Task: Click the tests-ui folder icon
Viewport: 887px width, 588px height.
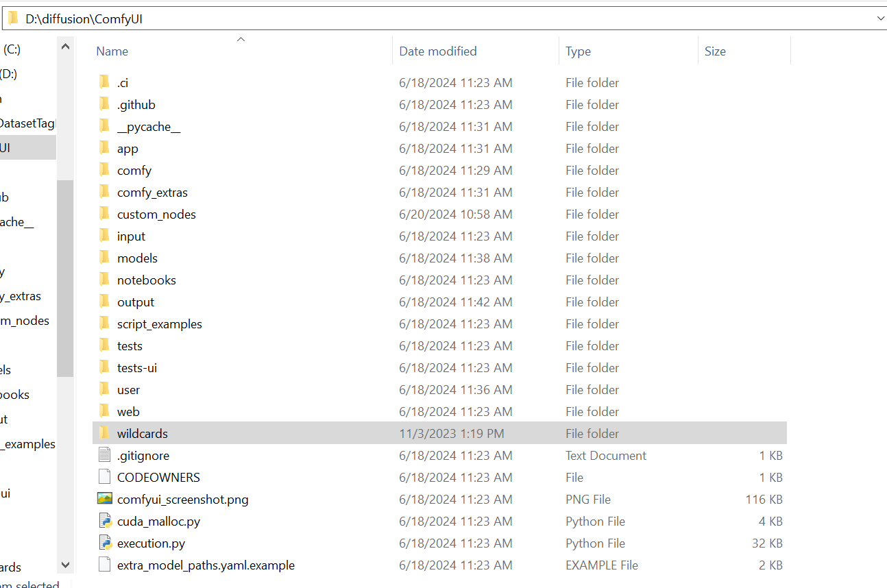Action: pos(104,367)
